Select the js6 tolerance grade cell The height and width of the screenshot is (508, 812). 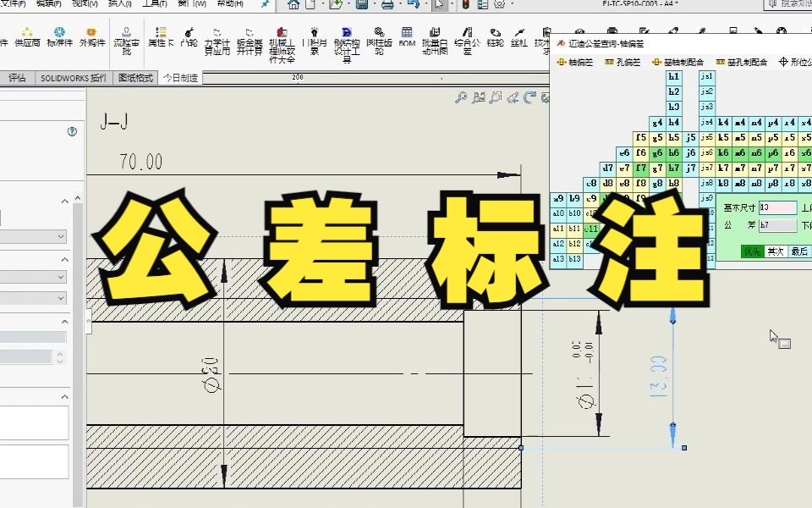coord(705,152)
